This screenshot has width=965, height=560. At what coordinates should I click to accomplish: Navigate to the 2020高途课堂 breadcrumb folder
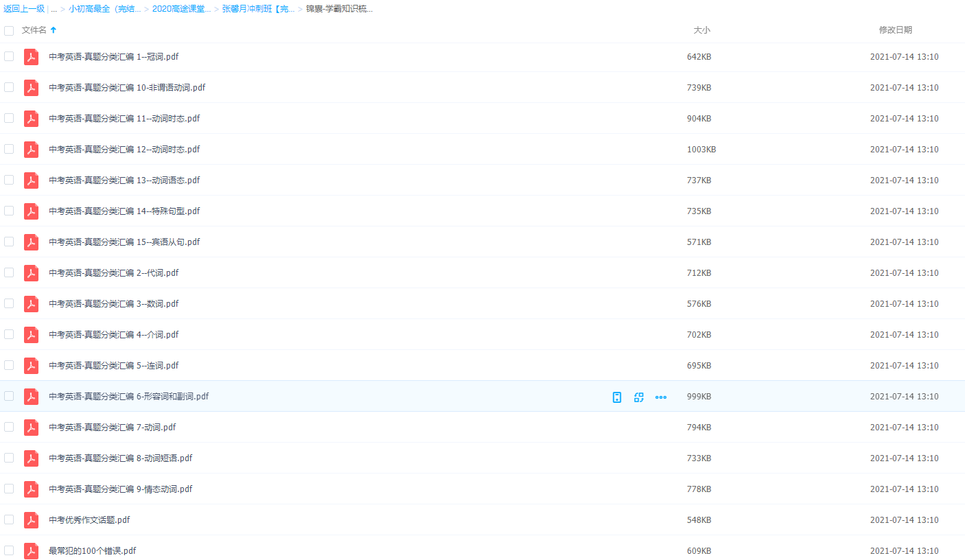(x=181, y=10)
